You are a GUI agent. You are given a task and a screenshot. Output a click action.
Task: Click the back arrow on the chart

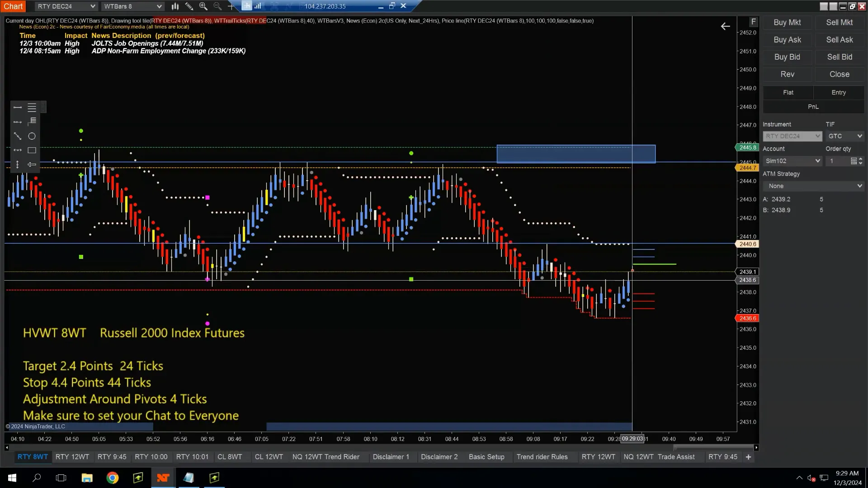[725, 27]
